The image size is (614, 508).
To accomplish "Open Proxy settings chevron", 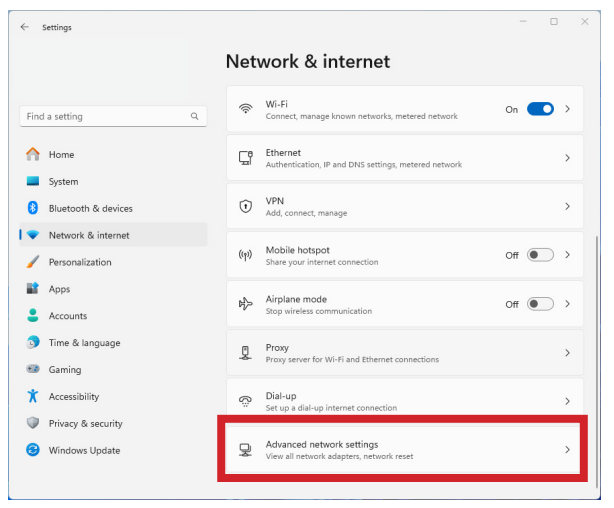I will click(x=567, y=353).
